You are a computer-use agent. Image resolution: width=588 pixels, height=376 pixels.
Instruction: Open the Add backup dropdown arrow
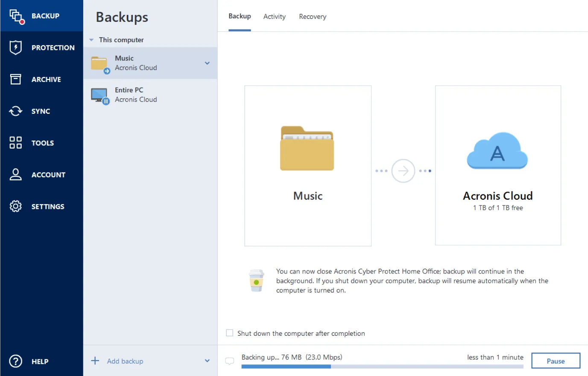pyautogui.click(x=207, y=361)
